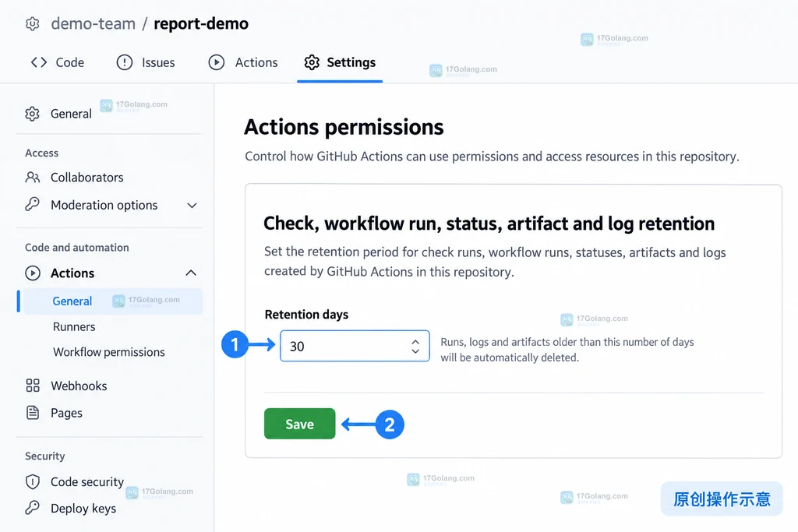The image size is (798, 532).
Task: Click the Deploy keys key icon
Action: (x=32, y=508)
